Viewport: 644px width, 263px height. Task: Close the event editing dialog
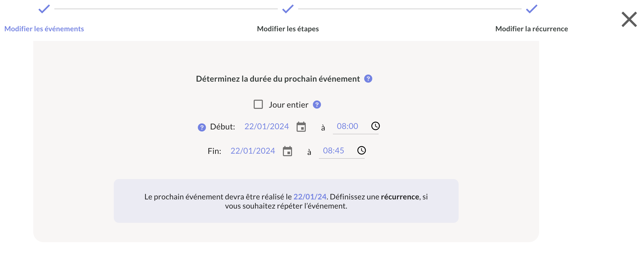pos(629,19)
